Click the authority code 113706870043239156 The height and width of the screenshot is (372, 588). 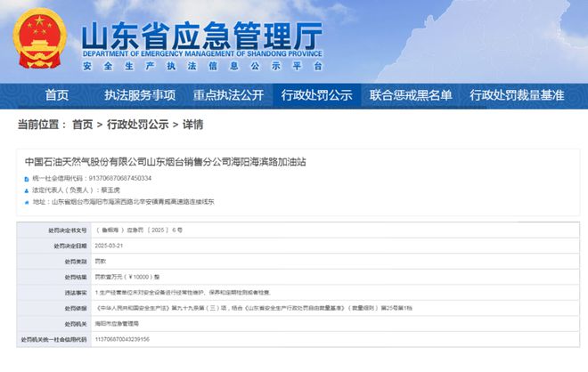click(122, 339)
